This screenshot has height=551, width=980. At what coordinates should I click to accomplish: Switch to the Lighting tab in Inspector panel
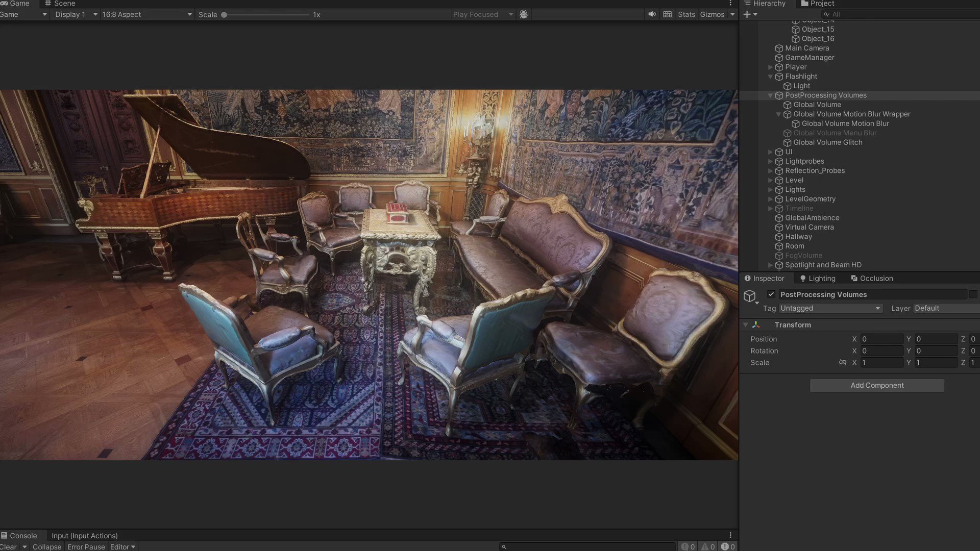point(821,278)
